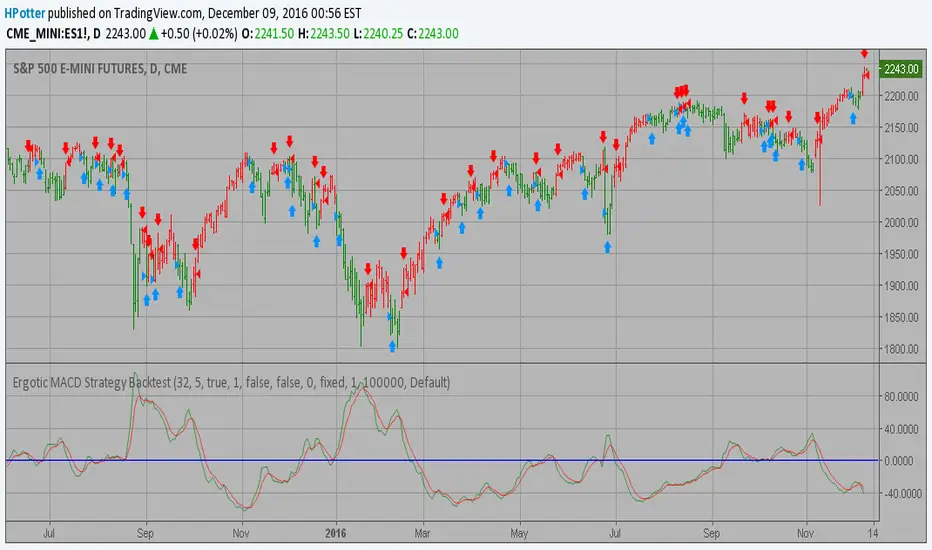Click the TradingView.com text in header
The width and height of the screenshot is (932, 550).
tap(159, 13)
